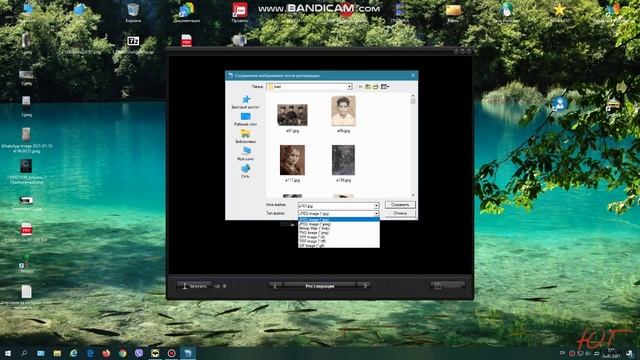Select the dark damaged photo thumbnail
This screenshot has width=640, height=360.
tap(343, 160)
